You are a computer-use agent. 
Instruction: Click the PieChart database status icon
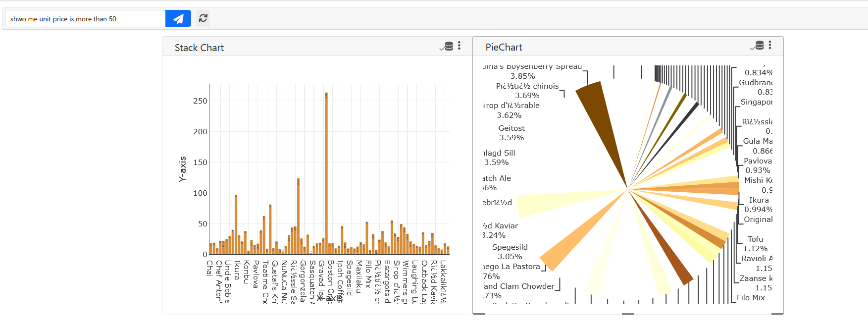click(x=757, y=46)
